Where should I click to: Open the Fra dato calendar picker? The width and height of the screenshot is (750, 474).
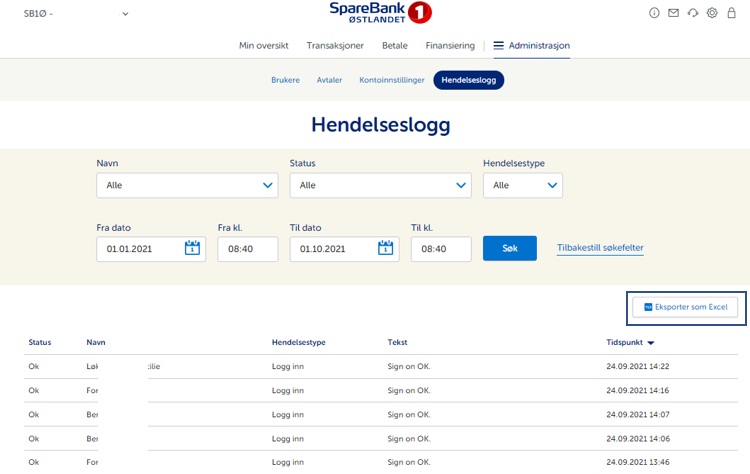pyautogui.click(x=192, y=249)
